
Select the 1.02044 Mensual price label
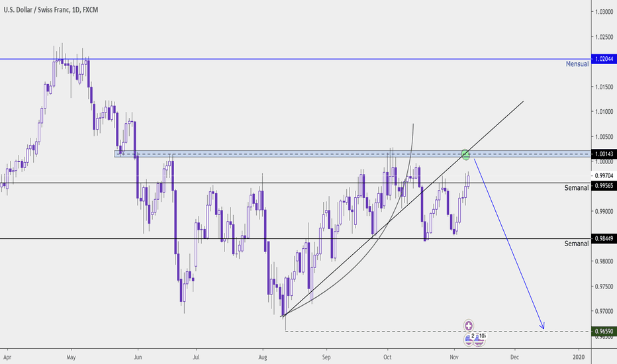(602, 59)
